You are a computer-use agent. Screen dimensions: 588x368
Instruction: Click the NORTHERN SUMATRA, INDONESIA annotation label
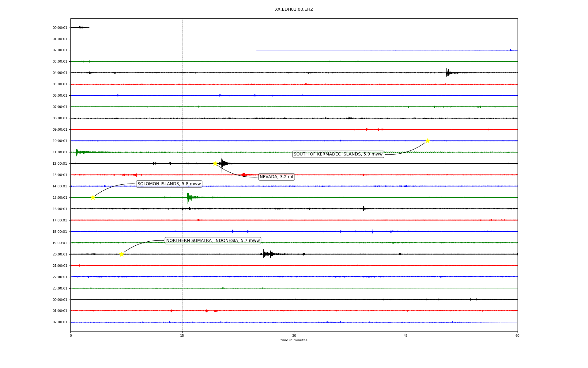213,241
